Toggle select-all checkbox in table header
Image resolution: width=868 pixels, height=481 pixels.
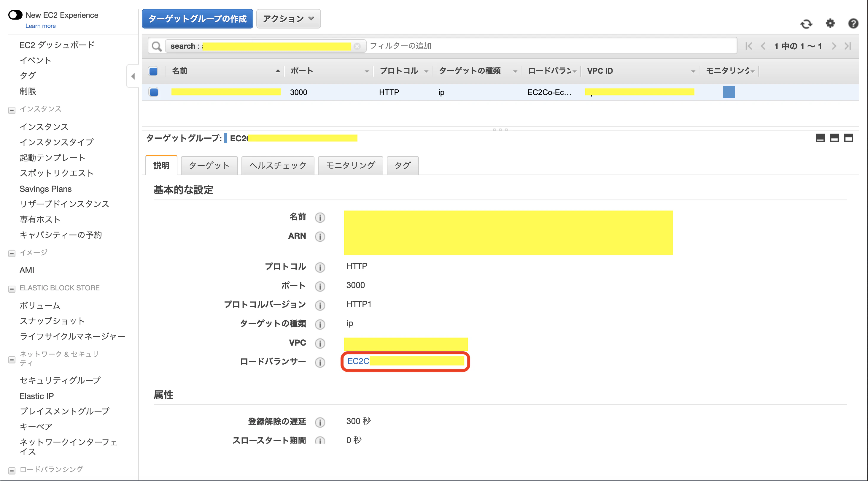tap(153, 71)
